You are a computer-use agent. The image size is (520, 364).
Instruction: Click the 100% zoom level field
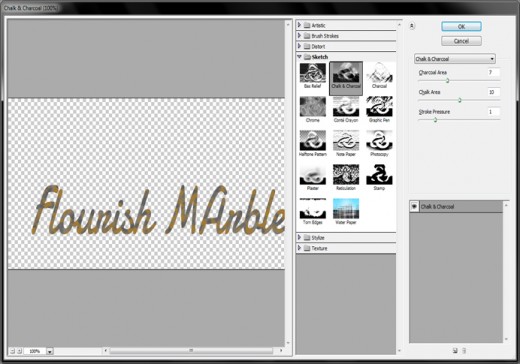click(x=35, y=351)
